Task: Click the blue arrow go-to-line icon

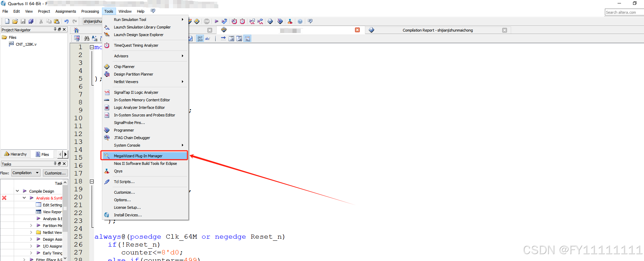Action: click(x=223, y=38)
